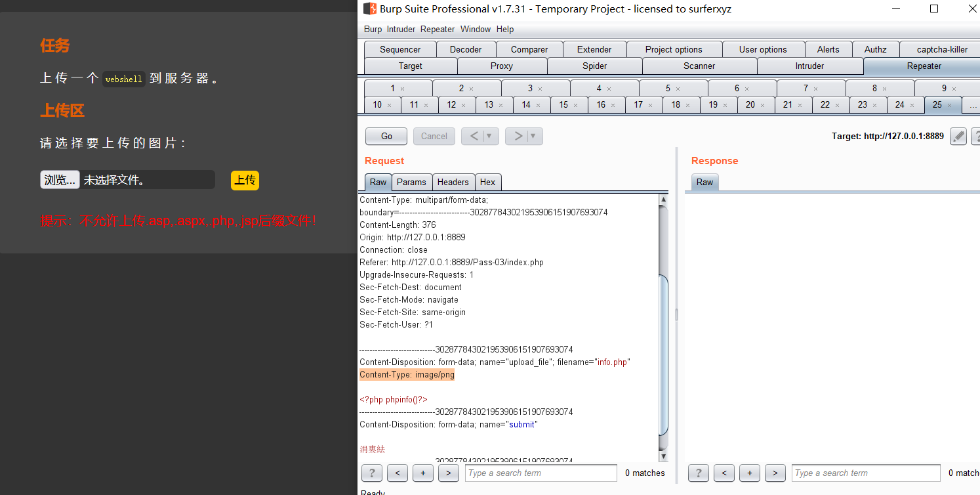Switch to the Extender tab
This screenshot has height=495, width=980.
pos(594,49)
